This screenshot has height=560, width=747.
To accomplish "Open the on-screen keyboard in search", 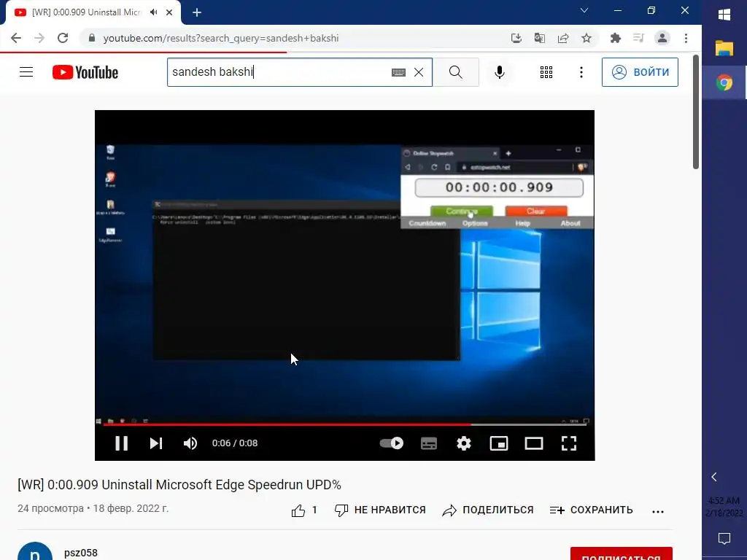I will 398,72.
